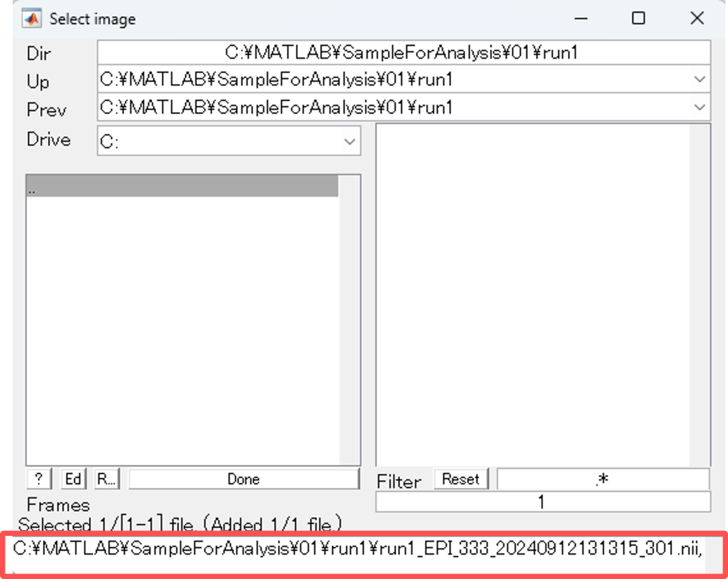Click the file list's vertical scrollbar
The height and width of the screenshot is (579, 728).
[700, 295]
